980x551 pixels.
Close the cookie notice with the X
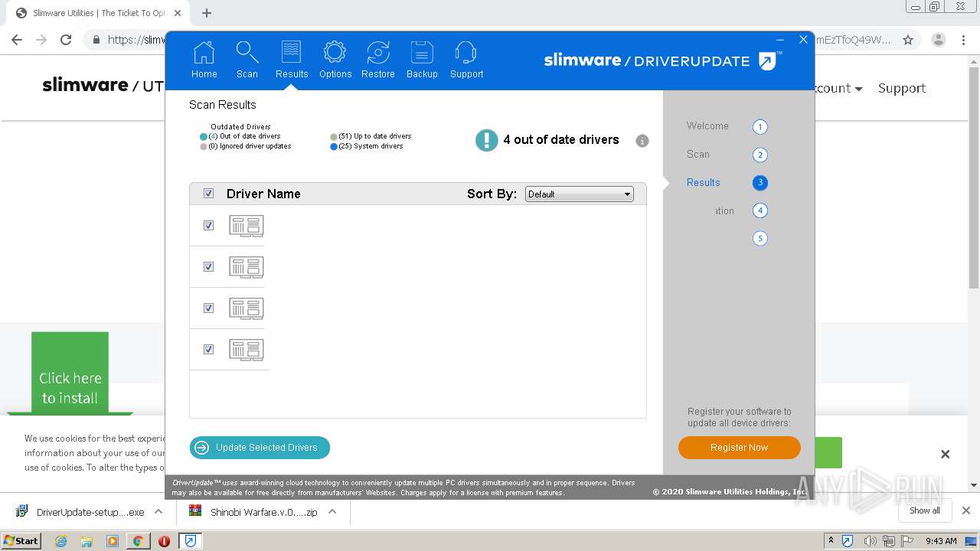coord(946,454)
